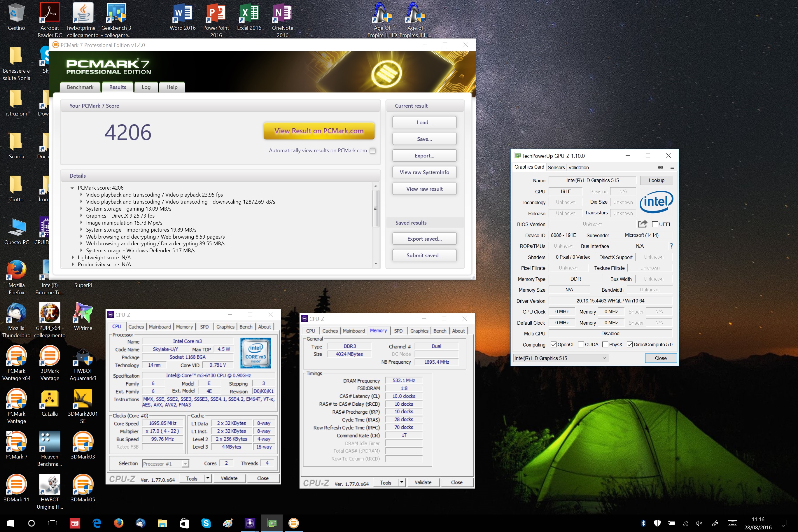Open the GPU-Z screenshot camera icon

pyautogui.click(x=660, y=167)
